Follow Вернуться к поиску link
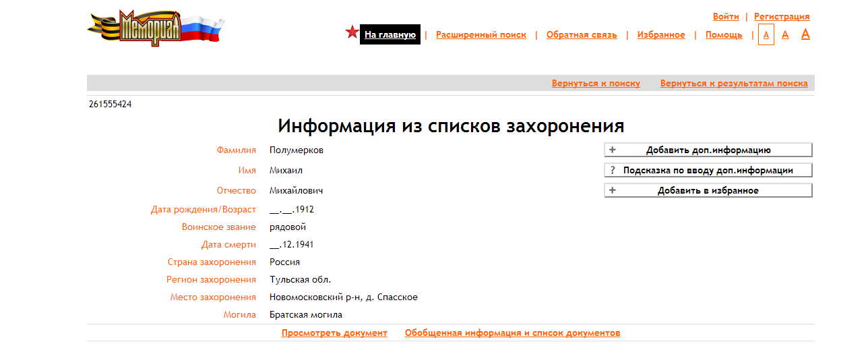 (x=596, y=84)
